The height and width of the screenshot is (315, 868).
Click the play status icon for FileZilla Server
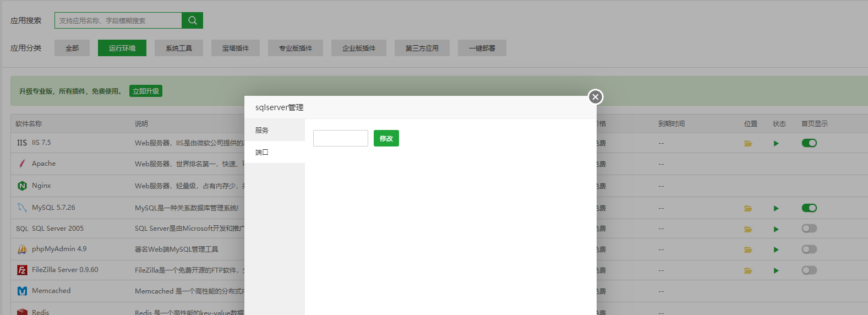coord(776,270)
